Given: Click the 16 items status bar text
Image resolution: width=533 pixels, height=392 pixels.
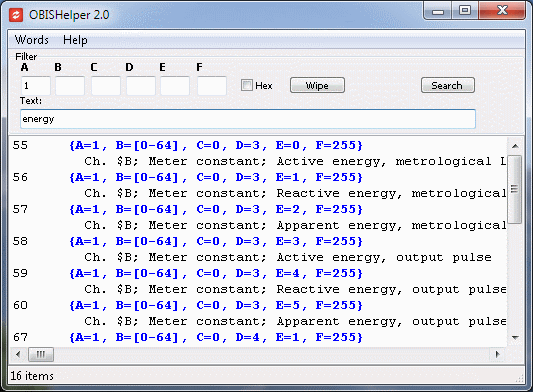Looking at the screenshot, I should 32,376.
